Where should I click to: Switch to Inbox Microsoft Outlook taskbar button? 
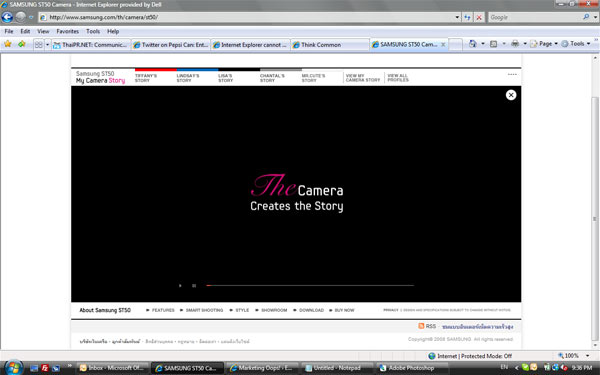[x=112, y=368]
